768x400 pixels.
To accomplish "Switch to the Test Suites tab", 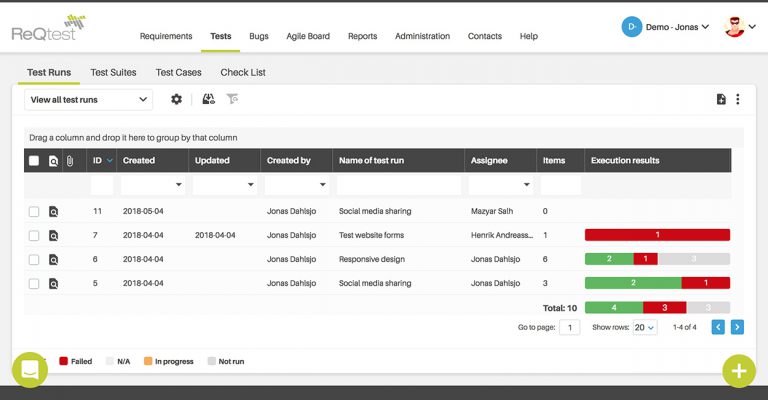I will (113, 72).
